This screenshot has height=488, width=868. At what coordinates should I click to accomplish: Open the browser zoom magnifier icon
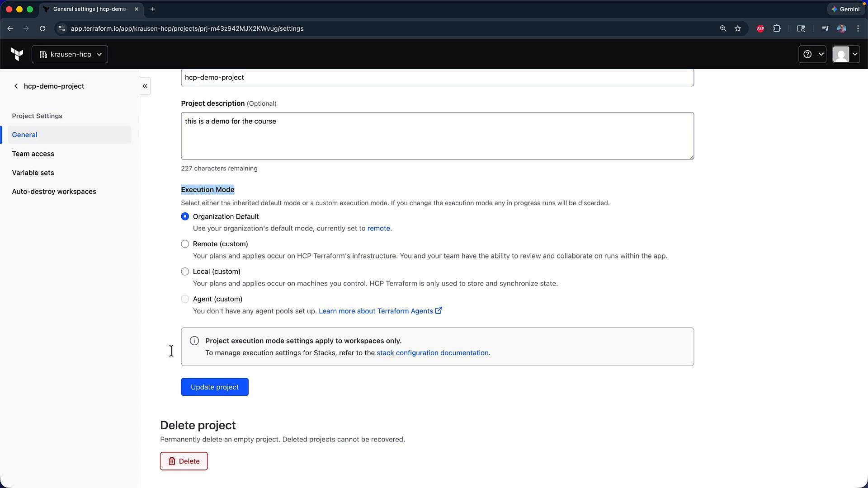coord(723,28)
